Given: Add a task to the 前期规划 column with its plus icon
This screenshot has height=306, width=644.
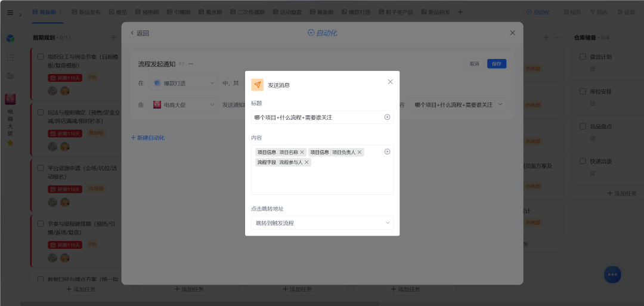Looking at the screenshot, I should click(x=114, y=38).
